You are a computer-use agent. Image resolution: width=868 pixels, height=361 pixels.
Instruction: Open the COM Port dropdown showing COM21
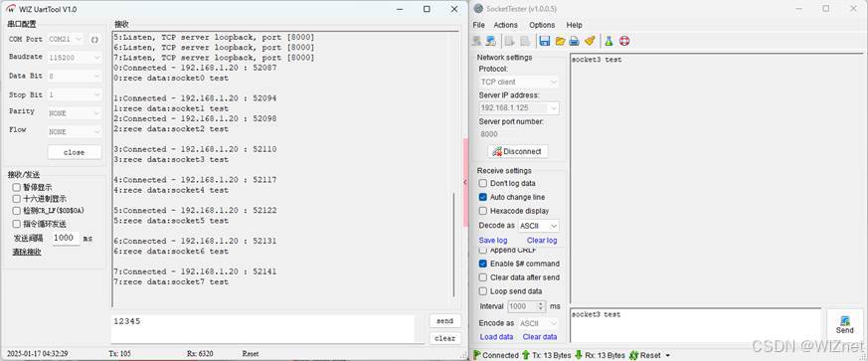point(66,40)
